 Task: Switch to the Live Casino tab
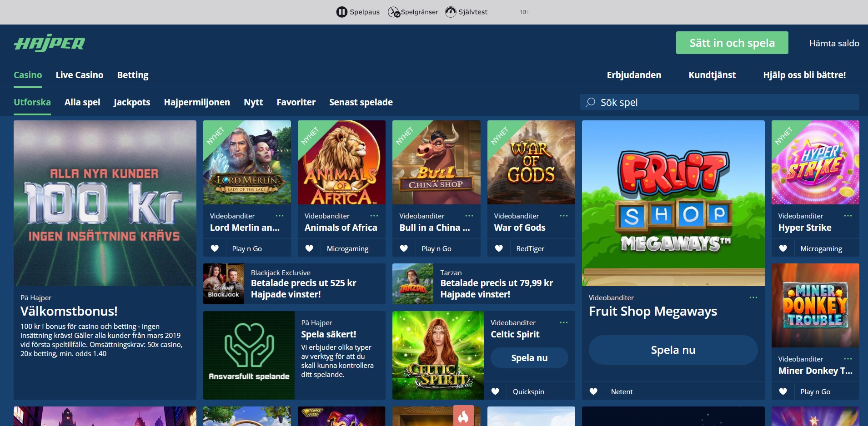coord(80,75)
